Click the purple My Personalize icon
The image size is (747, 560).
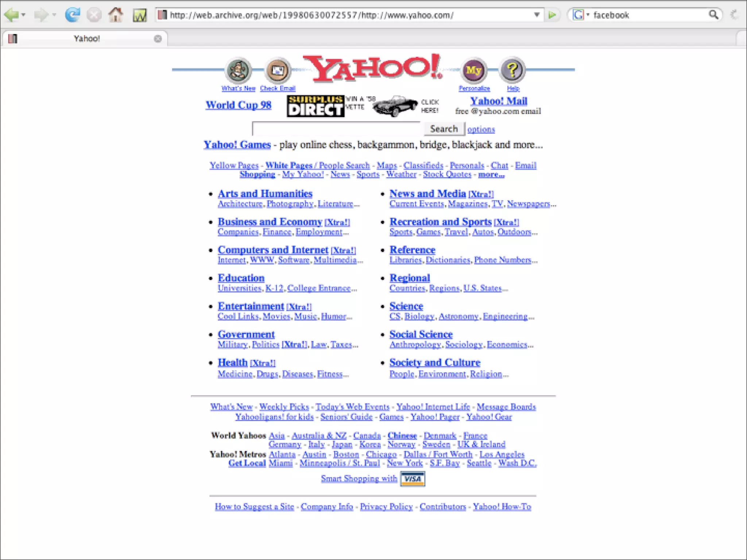click(x=474, y=70)
